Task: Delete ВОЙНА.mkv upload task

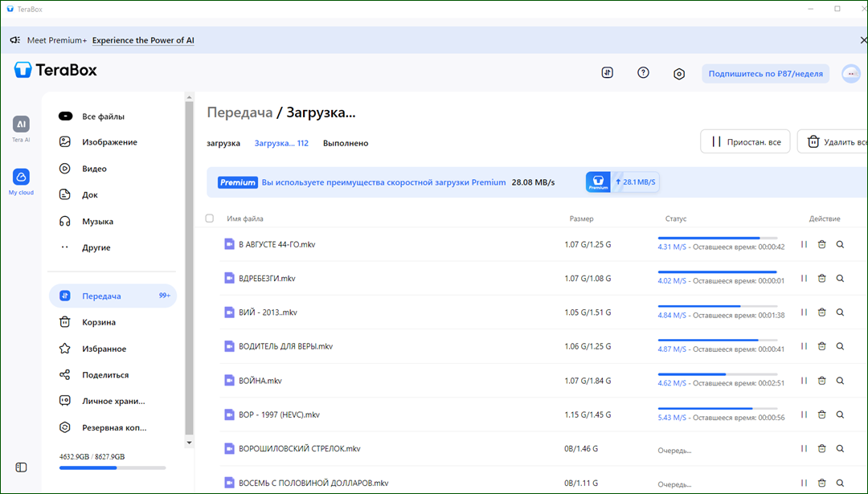Action: point(822,381)
